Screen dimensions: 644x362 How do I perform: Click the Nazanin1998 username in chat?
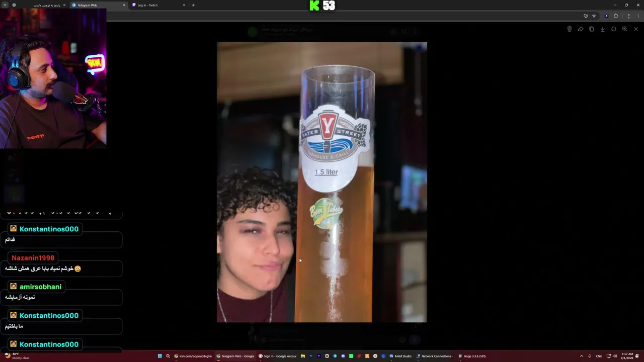[33, 258]
